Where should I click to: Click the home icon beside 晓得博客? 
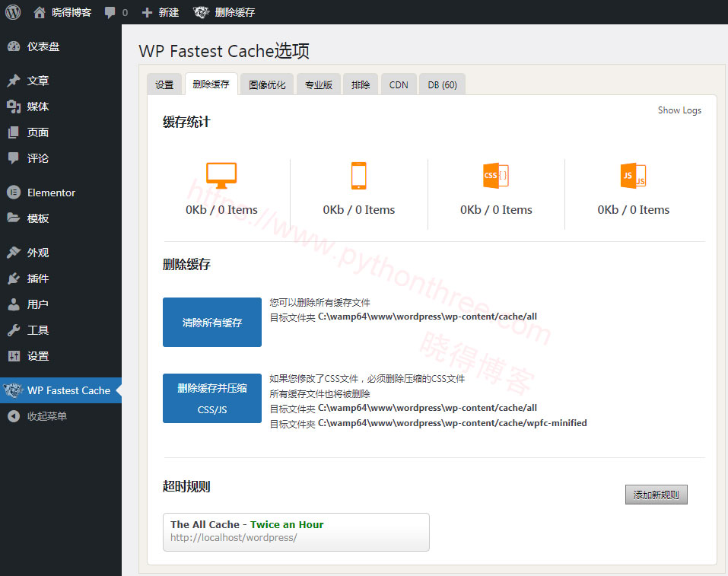pyautogui.click(x=40, y=12)
